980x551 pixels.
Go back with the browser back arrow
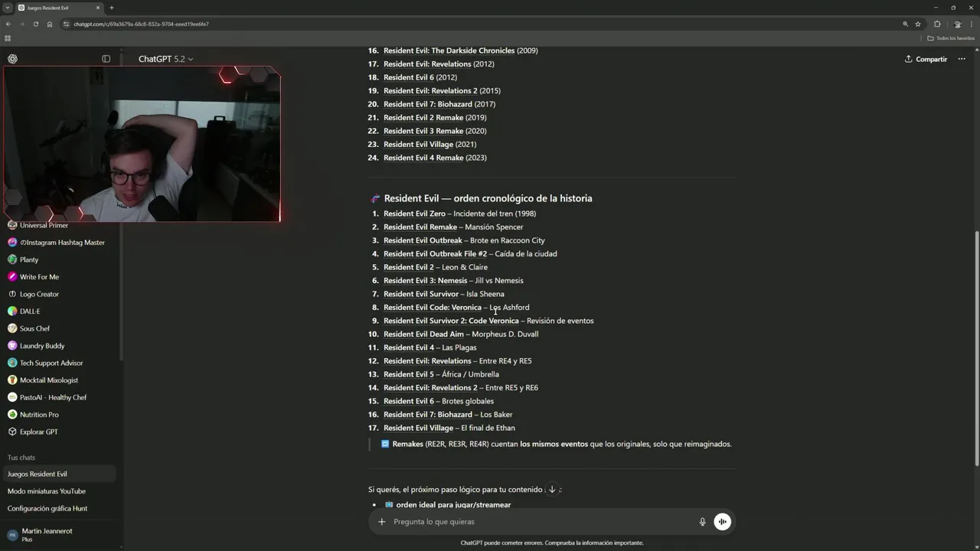coord(8,24)
